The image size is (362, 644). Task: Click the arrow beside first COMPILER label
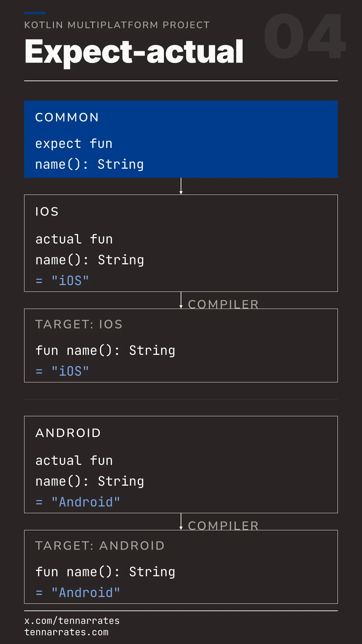point(181,300)
